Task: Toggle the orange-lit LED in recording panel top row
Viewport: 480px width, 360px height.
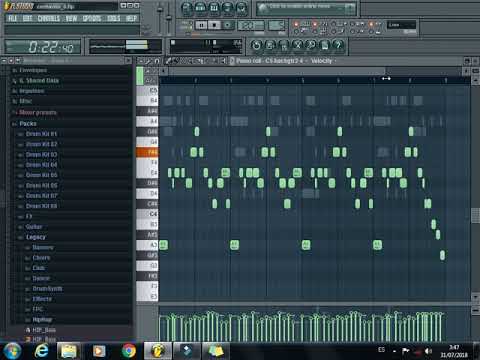Action: pos(371,24)
